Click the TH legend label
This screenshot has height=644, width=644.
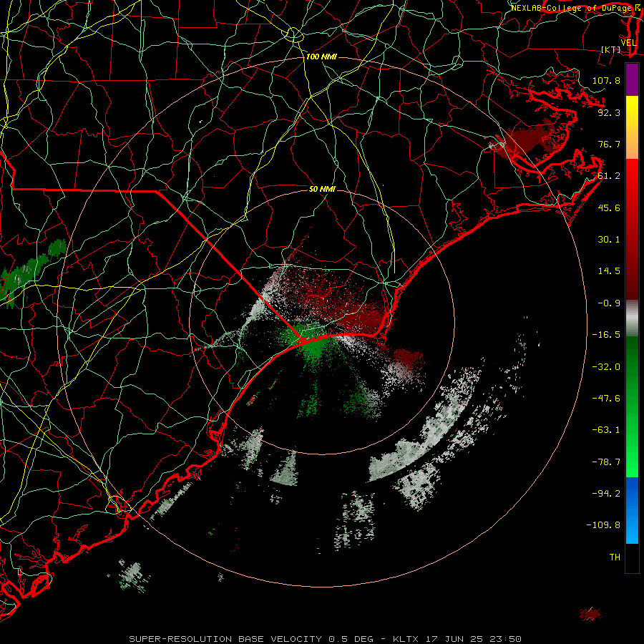pos(615,557)
